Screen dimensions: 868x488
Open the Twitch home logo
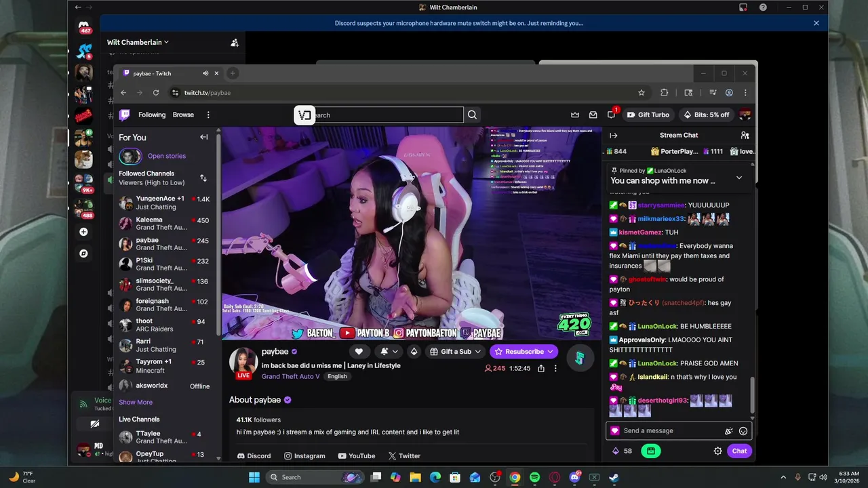pos(124,115)
